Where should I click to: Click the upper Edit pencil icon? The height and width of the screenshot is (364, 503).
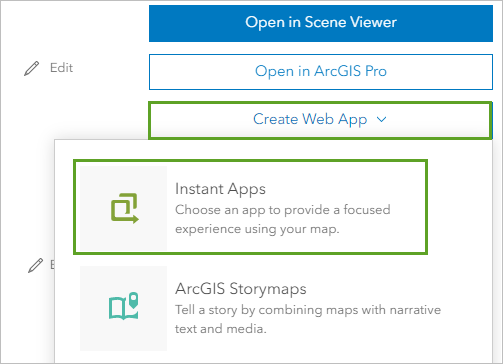click(32, 68)
